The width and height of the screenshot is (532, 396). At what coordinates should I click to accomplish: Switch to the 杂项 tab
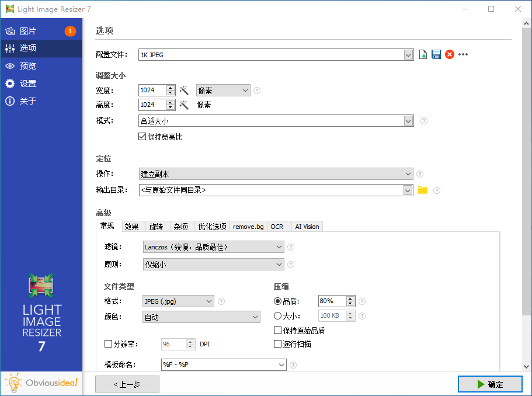[181, 227]
